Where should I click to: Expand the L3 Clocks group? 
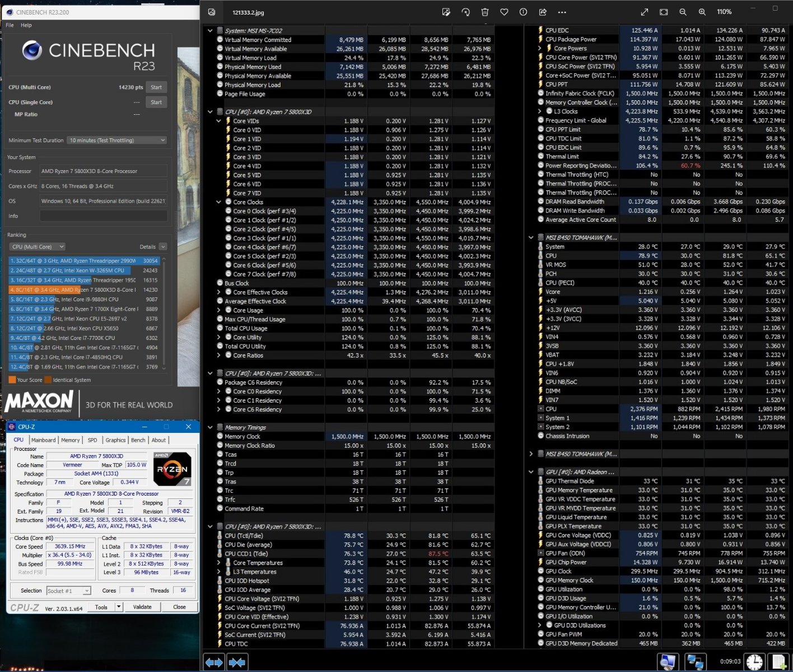coord(540,111)
